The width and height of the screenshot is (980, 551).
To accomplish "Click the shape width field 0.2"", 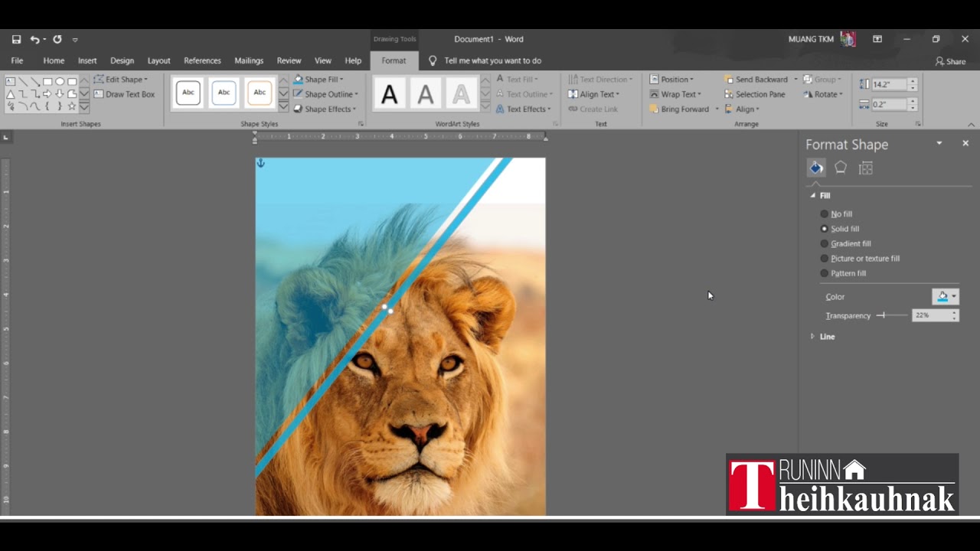I will click(889, 105).
